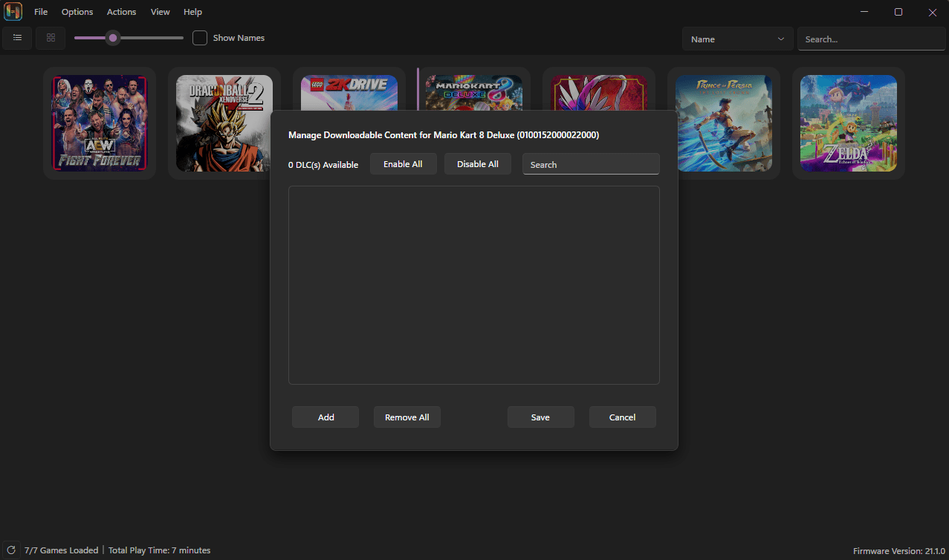Image resolution: width=949 pixels, height=560 pixels.
Task: Click the Add DLC button
Action: [325, 417]
